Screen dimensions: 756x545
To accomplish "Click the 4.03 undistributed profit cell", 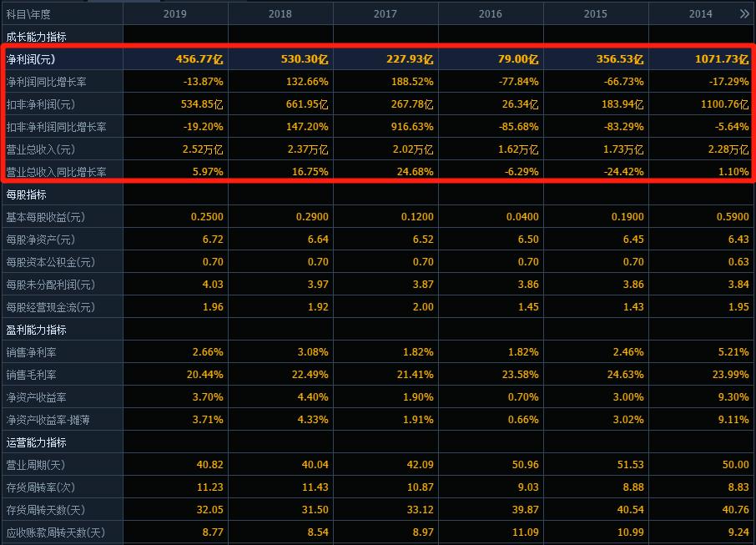I will point(213,285).
